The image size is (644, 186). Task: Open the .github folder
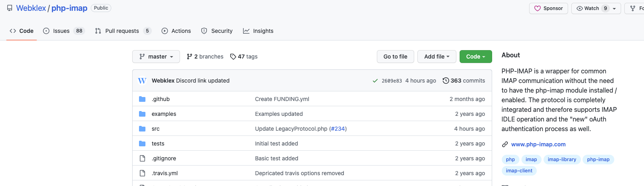click(x=161, y=99)
